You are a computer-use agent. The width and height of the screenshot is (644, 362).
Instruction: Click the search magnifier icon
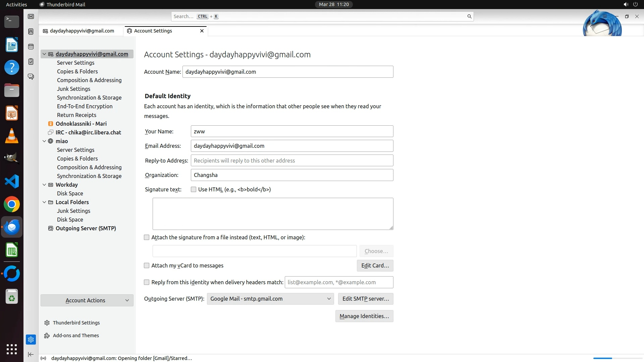point(469,16)
